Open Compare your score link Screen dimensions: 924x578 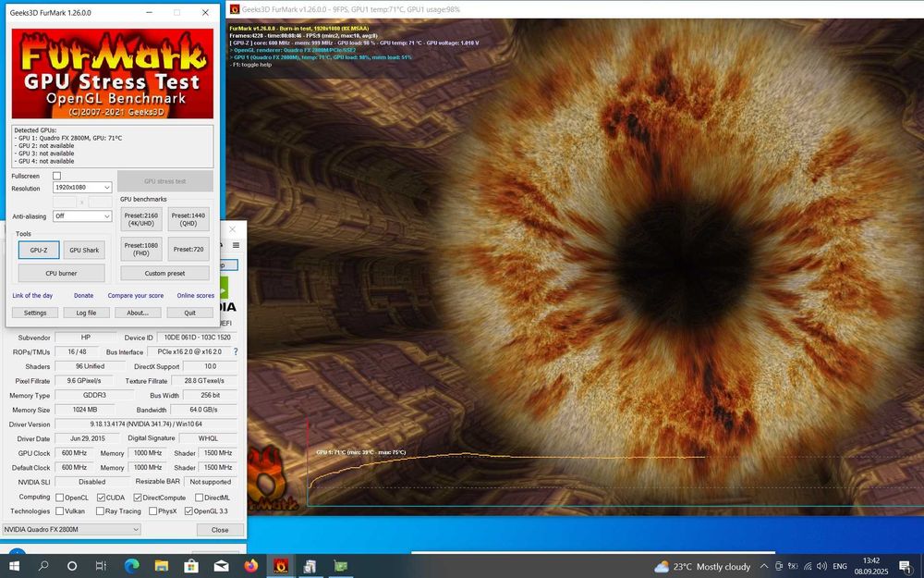click(x=136, y=296)
